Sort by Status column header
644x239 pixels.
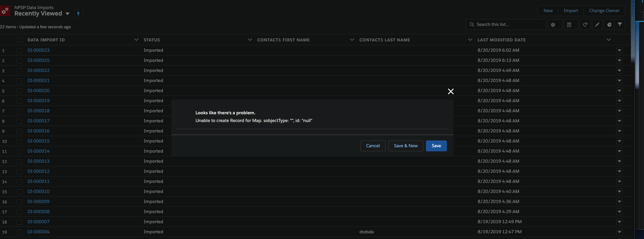click(152, 40)
